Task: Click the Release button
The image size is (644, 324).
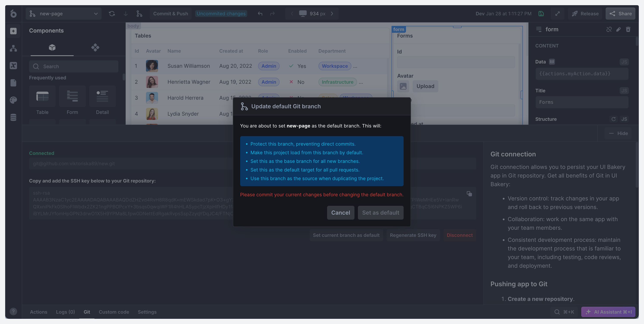Action: (x=585, y=14)
